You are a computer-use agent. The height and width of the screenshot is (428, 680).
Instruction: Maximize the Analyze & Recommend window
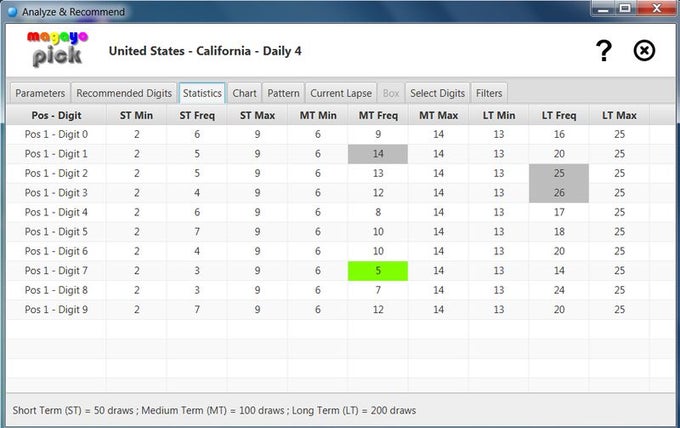pos(625,8)
